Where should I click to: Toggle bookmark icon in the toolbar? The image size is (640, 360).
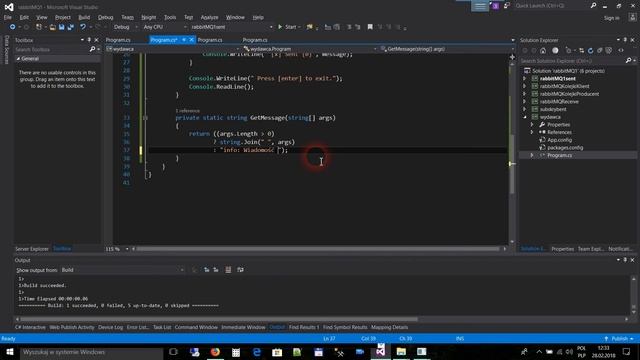point(370,27)
